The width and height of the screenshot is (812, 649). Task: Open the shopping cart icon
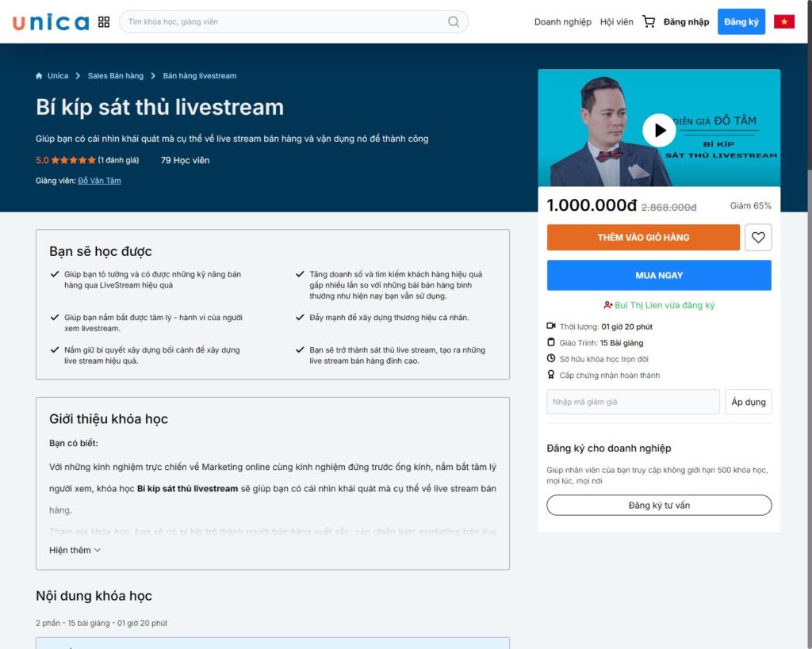coord(649,22)
